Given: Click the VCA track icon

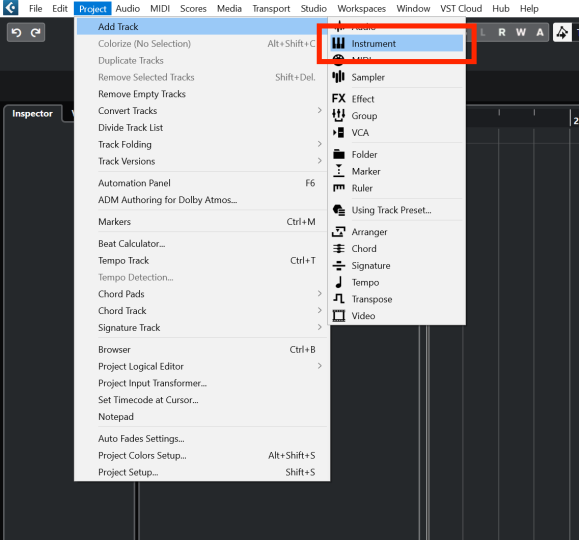Looking at the screenshot, I should click(338, 132).
